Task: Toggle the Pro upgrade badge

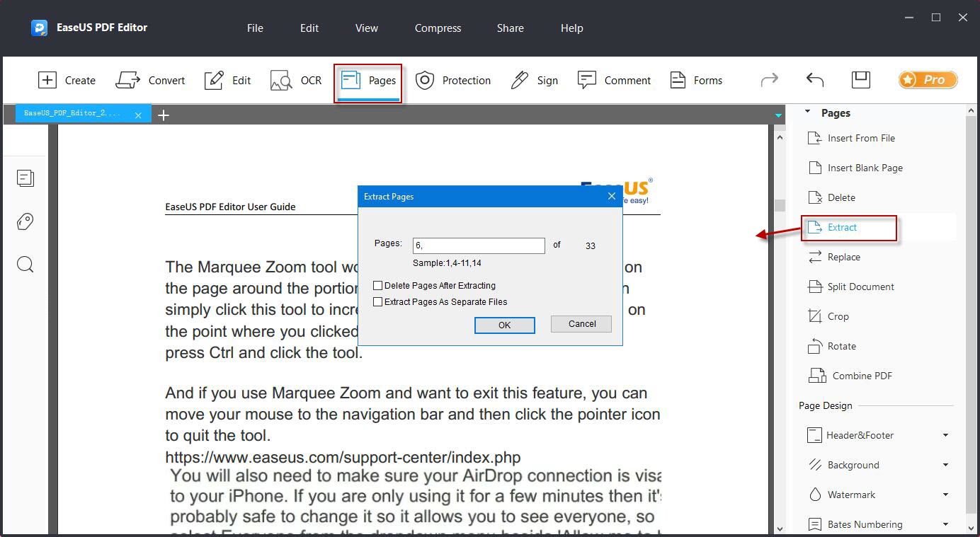Action: coord(928,80)
